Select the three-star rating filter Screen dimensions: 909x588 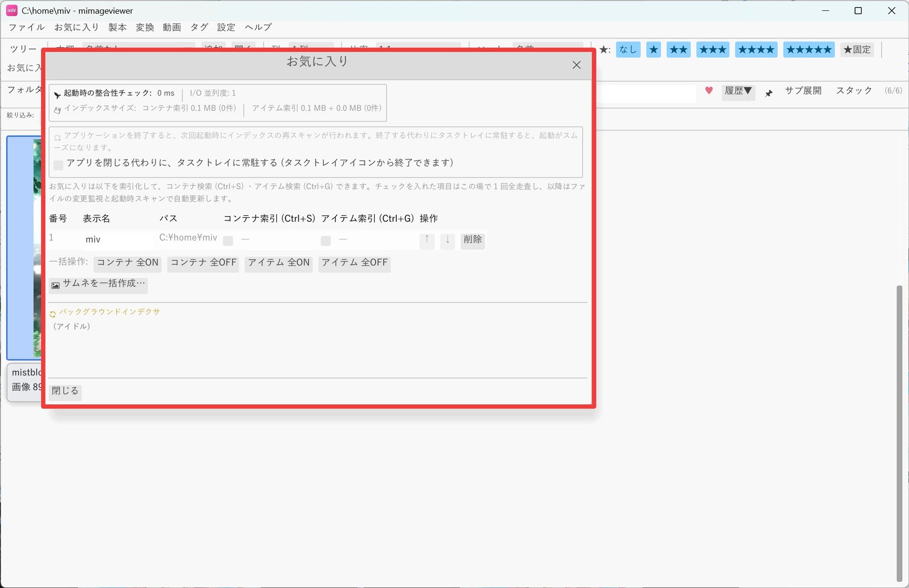(713, 50)
